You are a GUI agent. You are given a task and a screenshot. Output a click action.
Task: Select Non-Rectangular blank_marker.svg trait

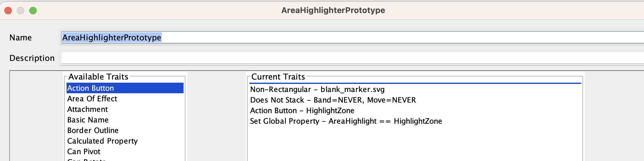(415, 90)
